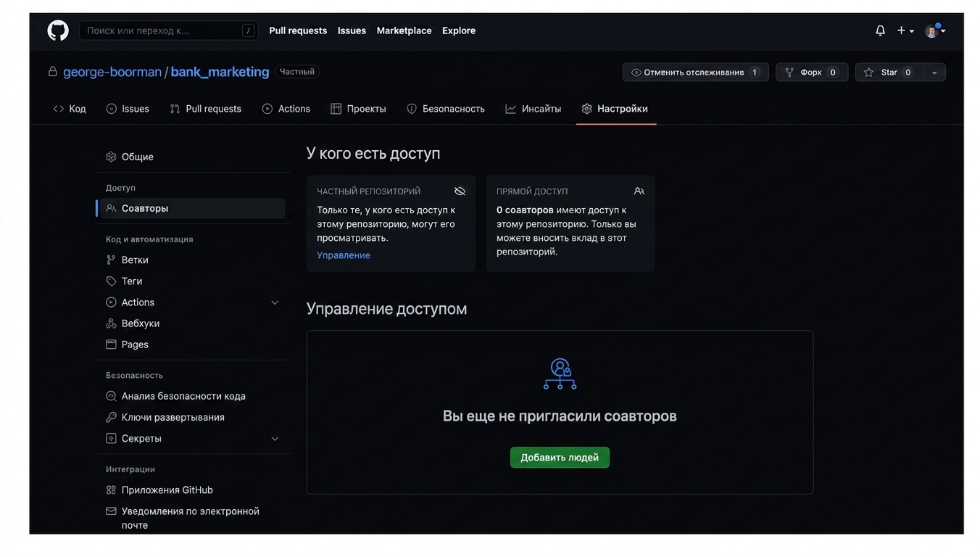Open Уведомления по электронной почте
The image size is (980, 557).
(x=192, y=518)
